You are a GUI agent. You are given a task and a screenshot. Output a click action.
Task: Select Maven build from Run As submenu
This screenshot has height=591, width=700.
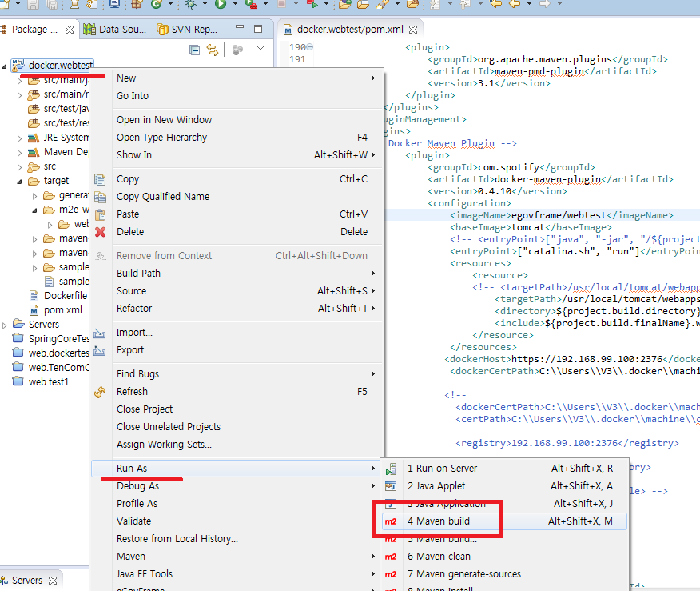(438, 521)
